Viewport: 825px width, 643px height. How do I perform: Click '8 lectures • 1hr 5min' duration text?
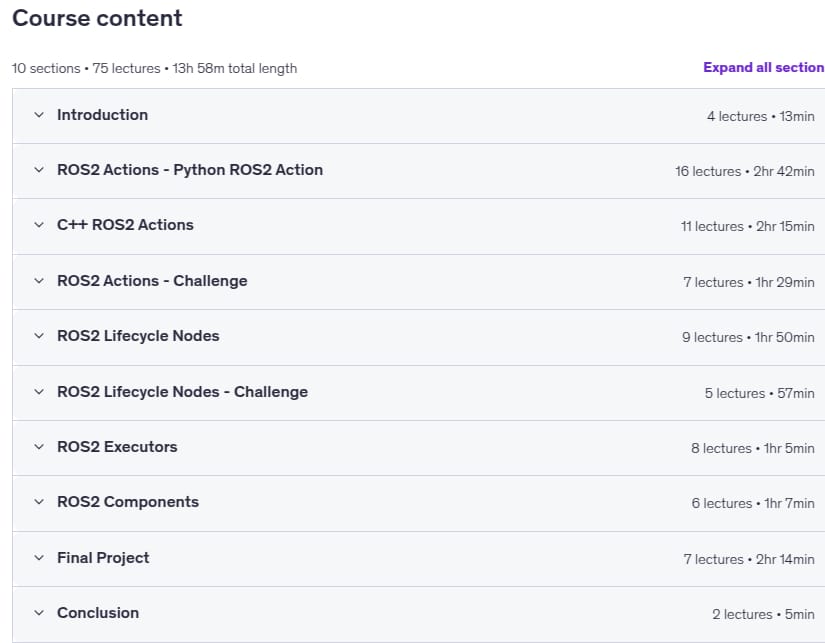click(x=752, y=448)
